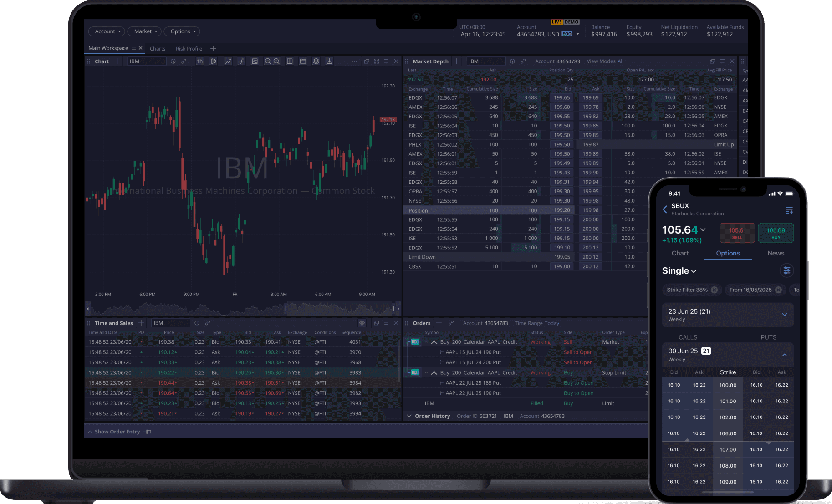Open the Market dropdown menu
The height and width of the screenshot is (504, 832).
point(145,31)
